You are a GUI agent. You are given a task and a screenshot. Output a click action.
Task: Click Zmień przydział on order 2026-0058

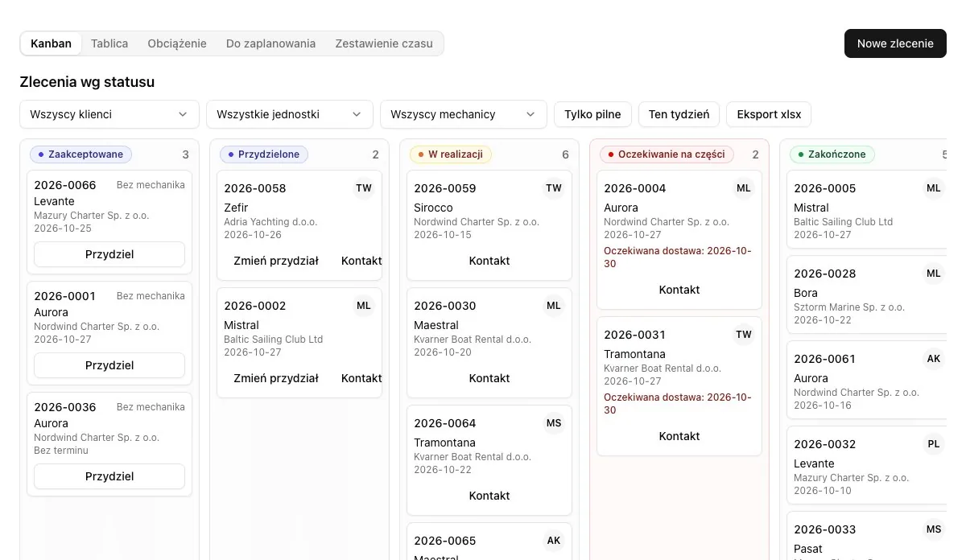[x=276, y=261]
